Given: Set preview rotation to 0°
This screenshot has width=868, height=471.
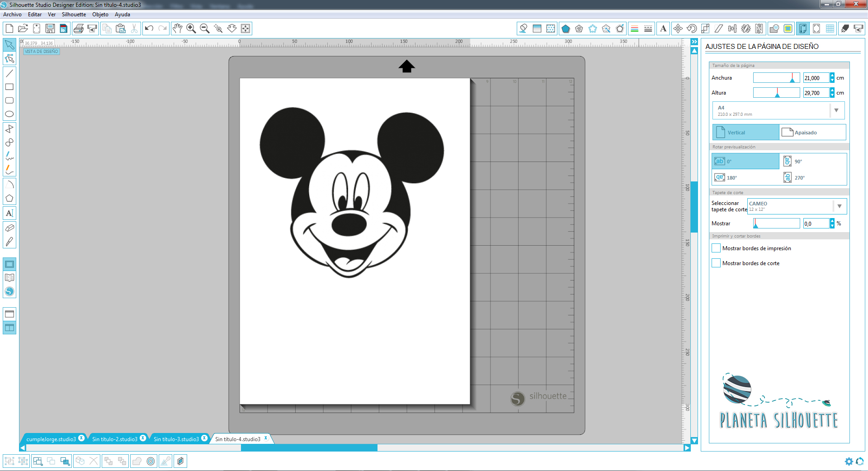Looking at the screenshot, I should pyautogui.click(x=745, y=161).
